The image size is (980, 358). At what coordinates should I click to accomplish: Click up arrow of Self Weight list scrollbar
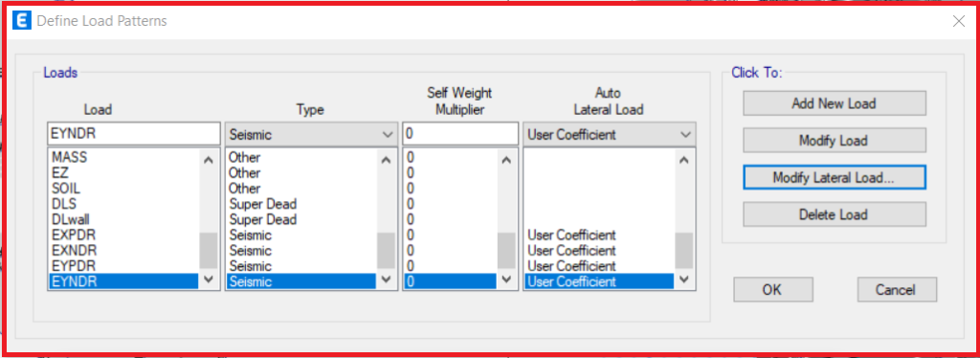click(506, 160)
